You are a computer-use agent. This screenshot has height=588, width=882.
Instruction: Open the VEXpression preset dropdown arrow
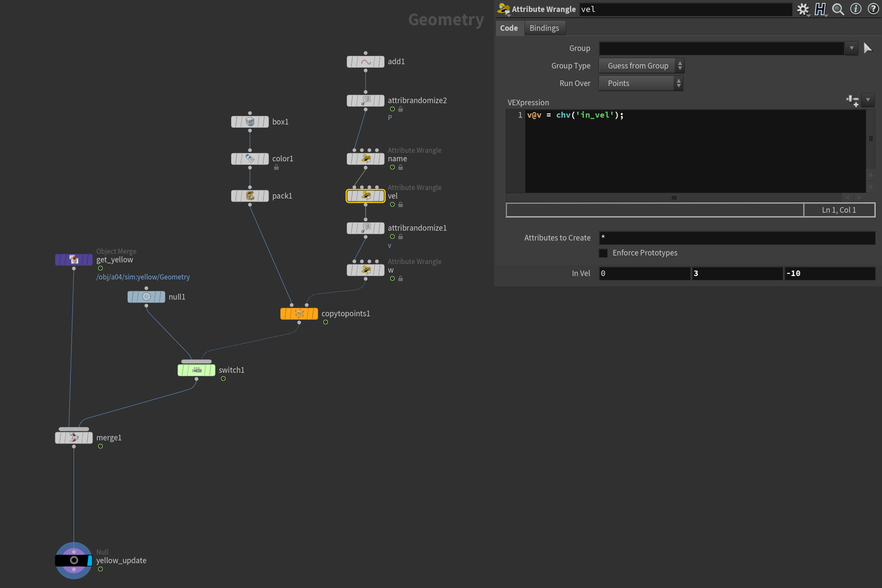868,100
